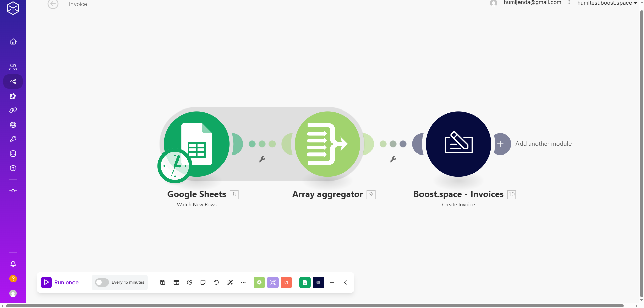The image size is (644, 308).
Task: Click the Google Sheets module name label
Action: tap(197, 194)
